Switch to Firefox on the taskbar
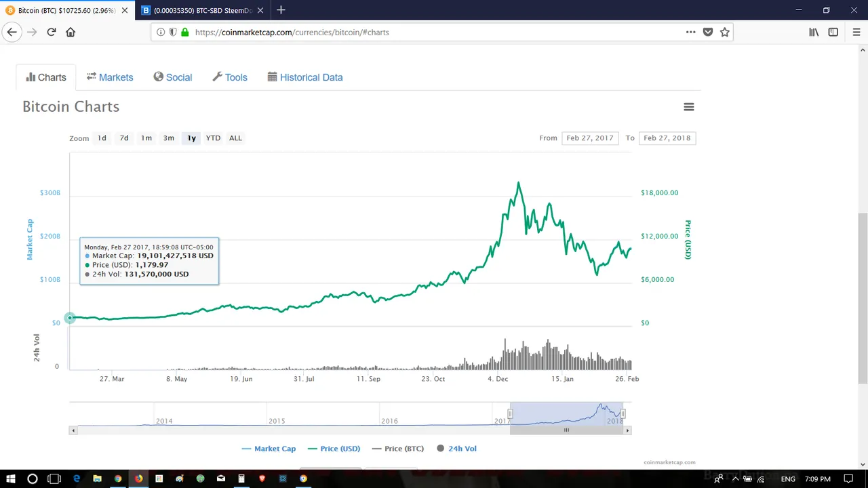 tap(138, 479)
